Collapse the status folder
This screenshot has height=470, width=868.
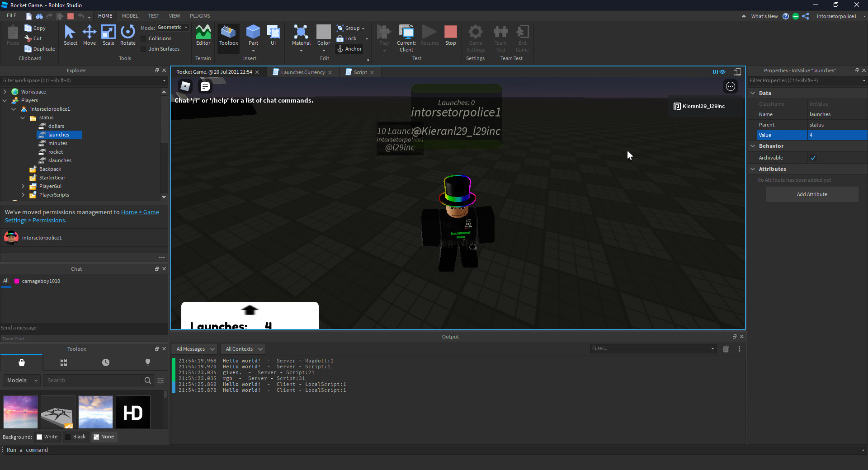(x=23, y=117)
